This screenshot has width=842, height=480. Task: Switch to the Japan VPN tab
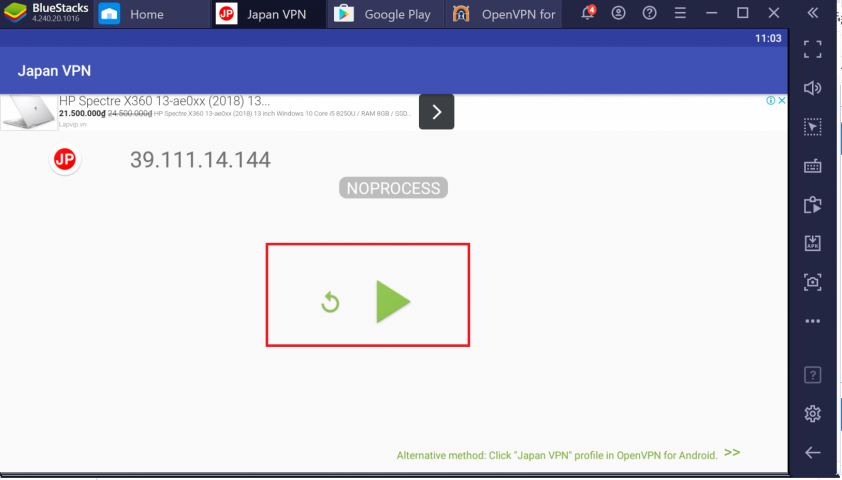pyautogui.click(x=268, y=14)
